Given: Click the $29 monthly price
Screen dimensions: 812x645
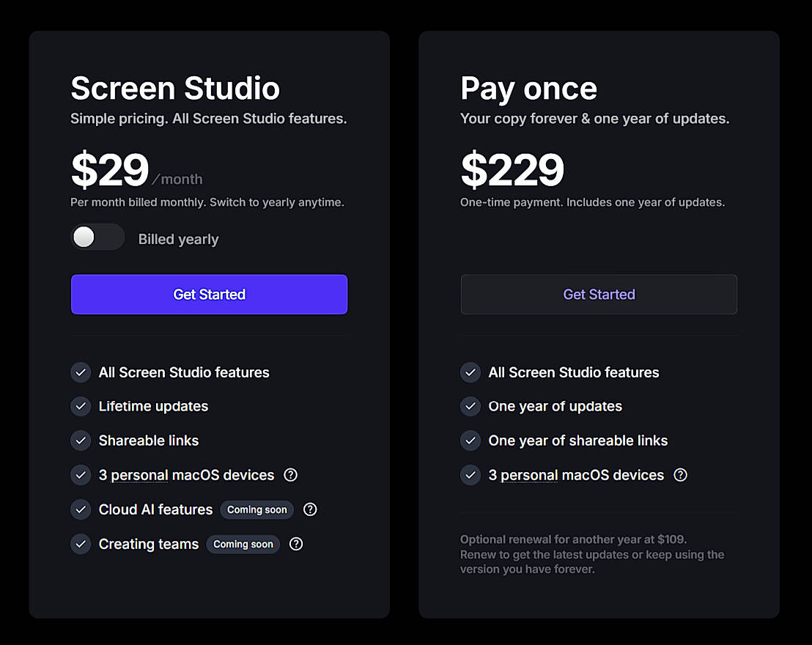Looking at the screenshot, I should [x=110, y=170].
